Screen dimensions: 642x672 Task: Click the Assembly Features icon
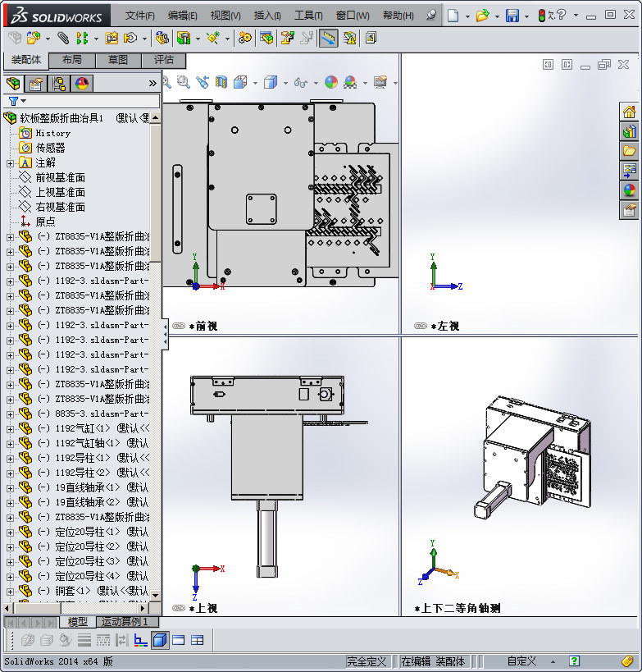pyautogui.click(x=184, y=38)
